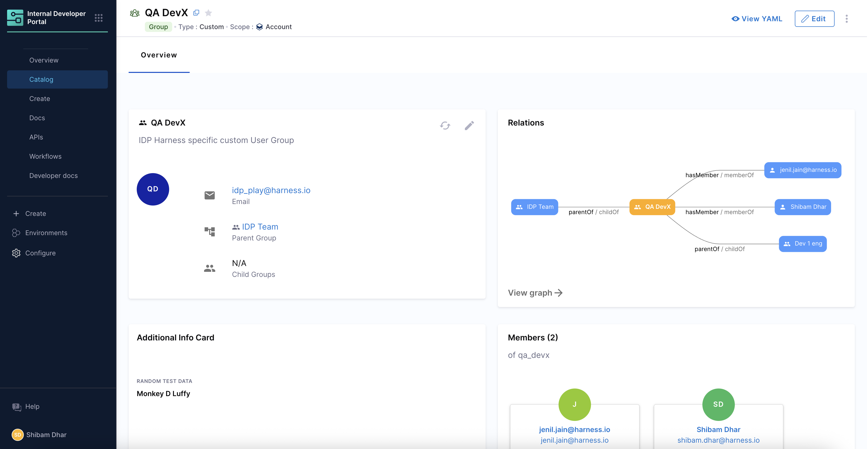Click the J member avatar
Image resolution: width=868 pixels, height=449 pixels.
[x=575, y=404]
